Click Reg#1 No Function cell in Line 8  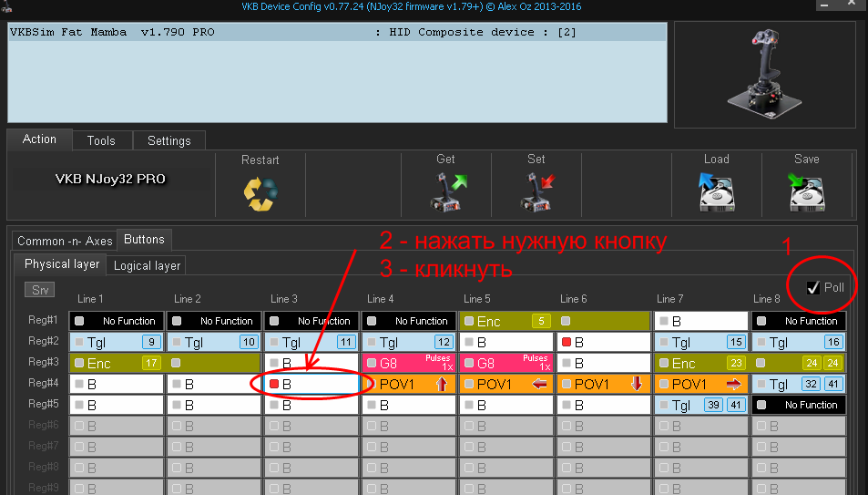click(799, 321)
